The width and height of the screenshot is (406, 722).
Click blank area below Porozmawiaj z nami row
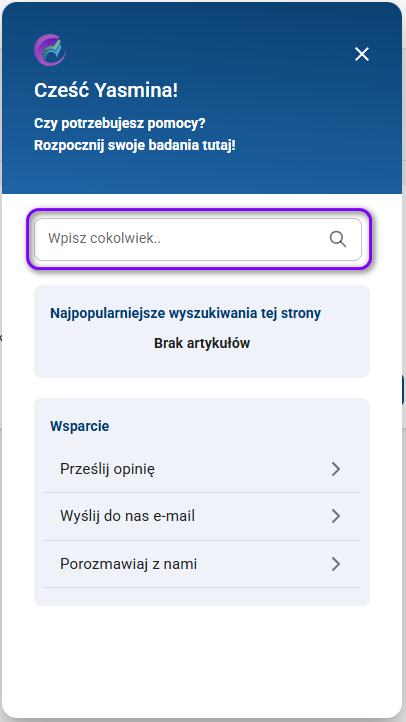pyautogui.click(x=202, y=597)
